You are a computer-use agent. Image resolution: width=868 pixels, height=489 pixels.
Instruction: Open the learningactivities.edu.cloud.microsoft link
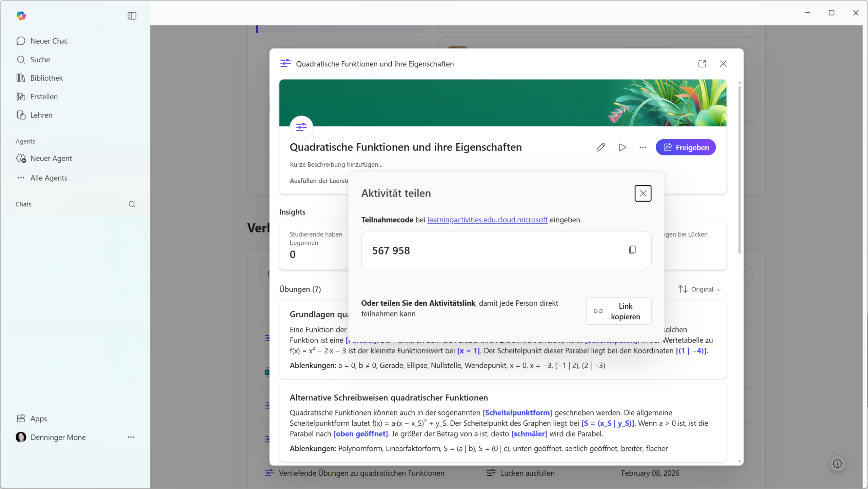487,220
